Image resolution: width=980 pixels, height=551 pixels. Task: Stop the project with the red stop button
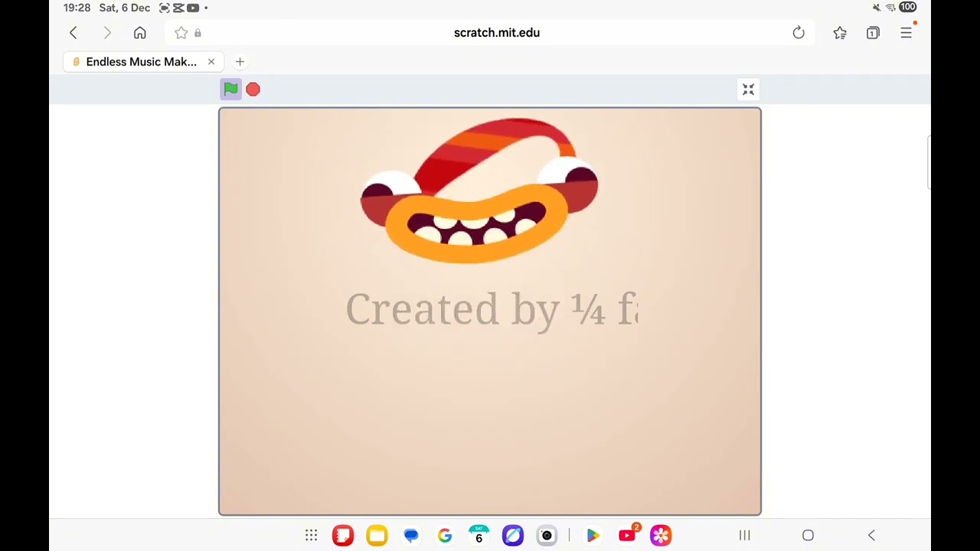click(253, 90)
